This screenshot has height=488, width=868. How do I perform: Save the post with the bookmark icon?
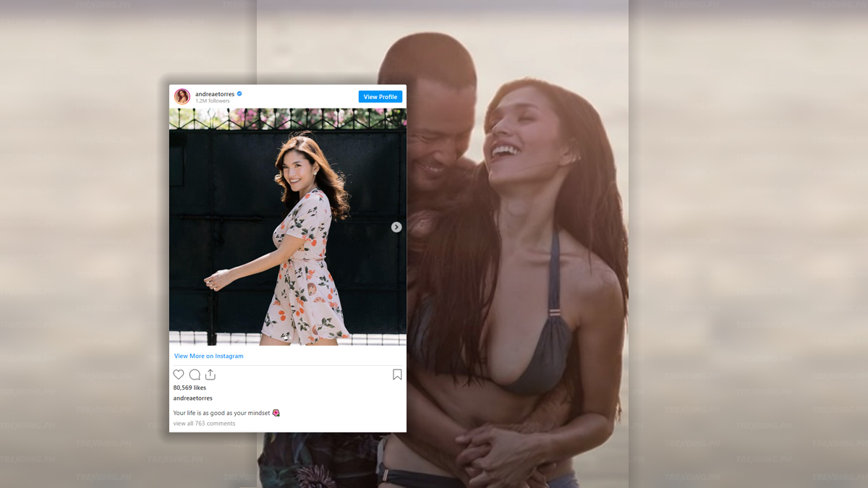[x=397, y=374]
